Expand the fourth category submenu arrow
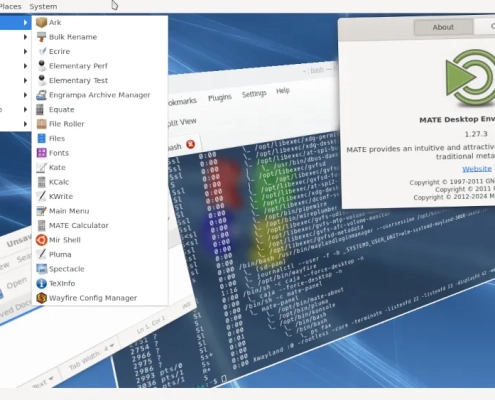495x400 pixels. click(25, 66)
